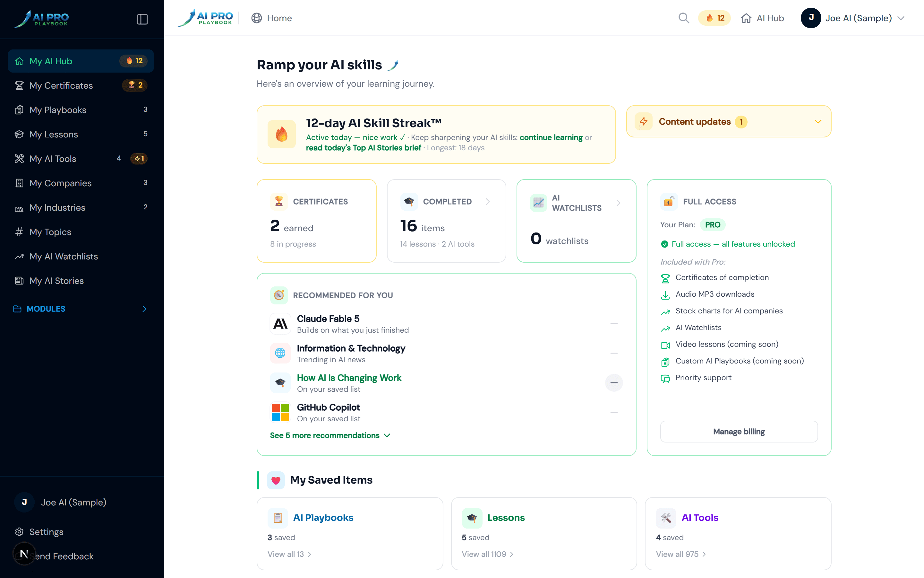Open View all 975 AI tools

tap(681, 554)
